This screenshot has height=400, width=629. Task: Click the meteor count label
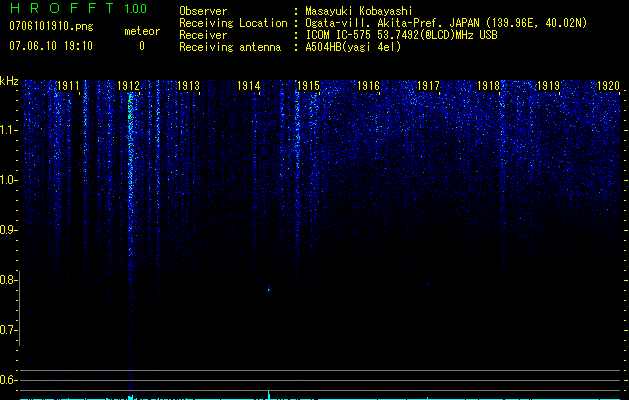[142, 31]
